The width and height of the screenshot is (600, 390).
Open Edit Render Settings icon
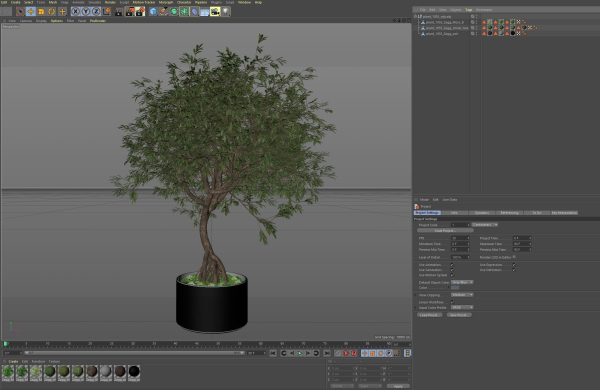click(x=140, y=11)
